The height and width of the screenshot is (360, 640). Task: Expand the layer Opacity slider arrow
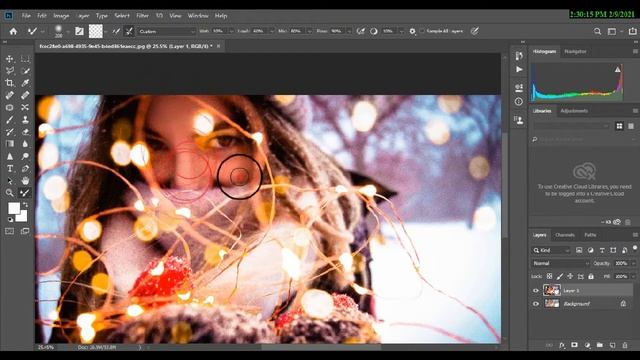[x=633, y=263]
